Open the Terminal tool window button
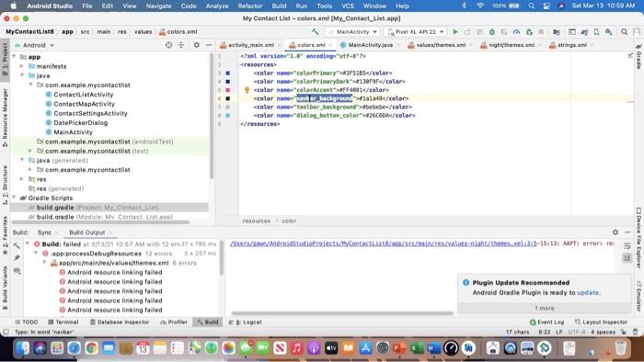Image resolution: width=644 pixels, height=362 pixels. (63, 322)
